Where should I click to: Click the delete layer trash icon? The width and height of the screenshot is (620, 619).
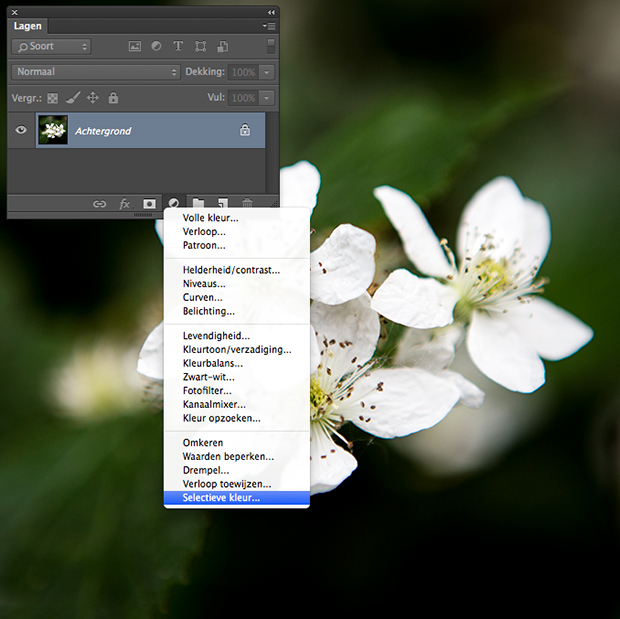247,203
